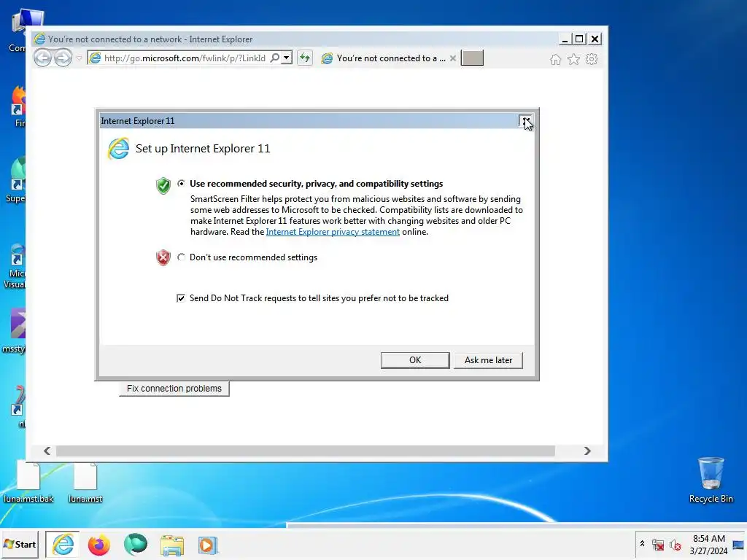Click the address bar URL field
Image resolution: width=747 pixels, height=560 pixels.
(x=185, y=58)
